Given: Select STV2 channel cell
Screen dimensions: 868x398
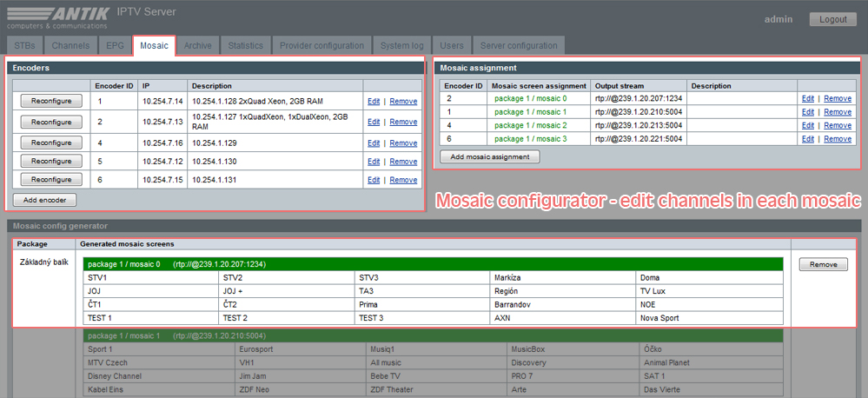Looking at the screenshot, I should [x=286, y=278].
